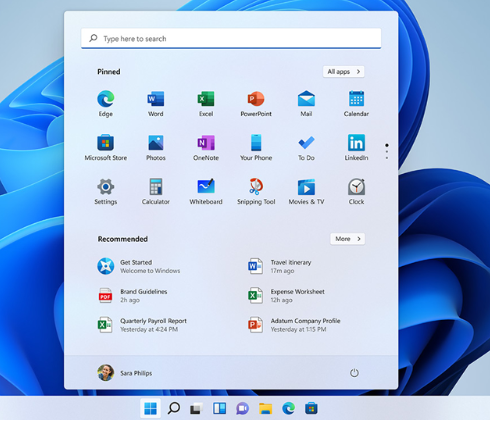The height and width of the screenshot is (424, 490).
Task: Open Microsoft Store from taskbar
Action: pyautogui.click(x=311, y=408)
